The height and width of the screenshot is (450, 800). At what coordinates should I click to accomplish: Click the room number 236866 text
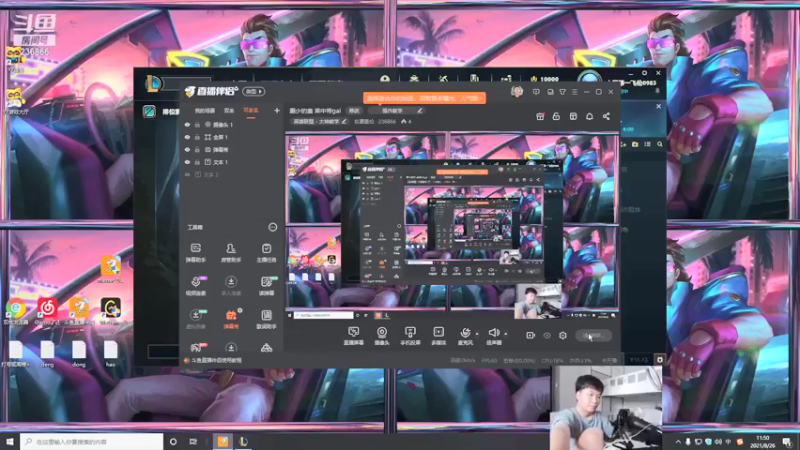(x=387, y=121)
